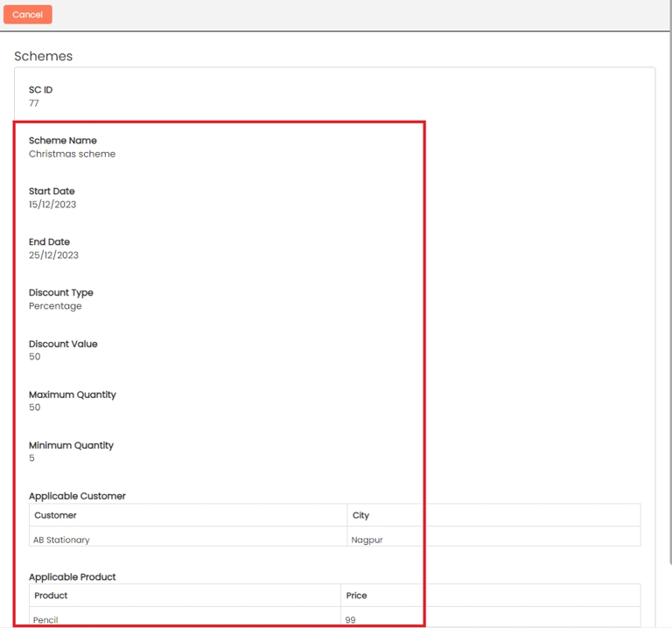Click the start date 15/12/2023

point(52,205)
